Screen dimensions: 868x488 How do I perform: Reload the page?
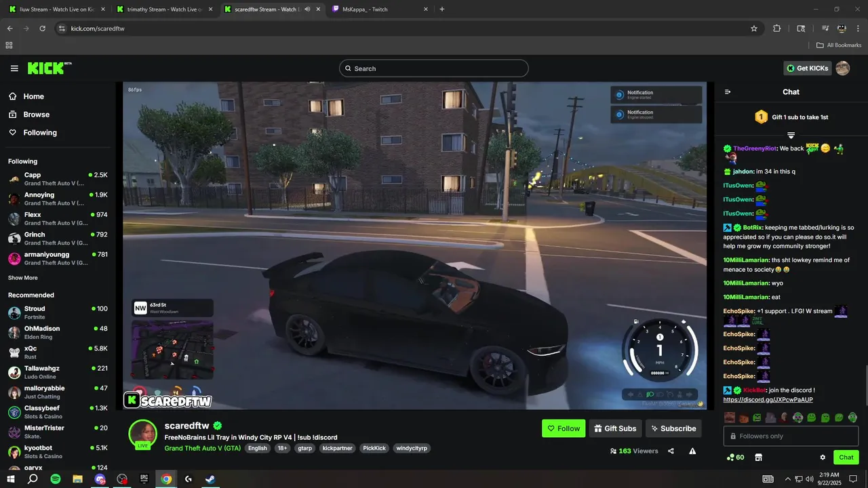tap(42, 28)
